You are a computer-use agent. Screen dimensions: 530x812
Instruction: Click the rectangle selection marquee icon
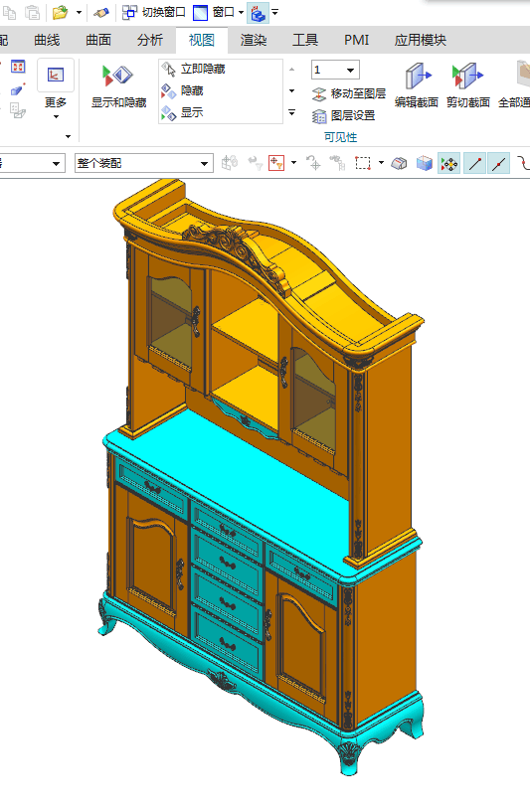(363, 164)
